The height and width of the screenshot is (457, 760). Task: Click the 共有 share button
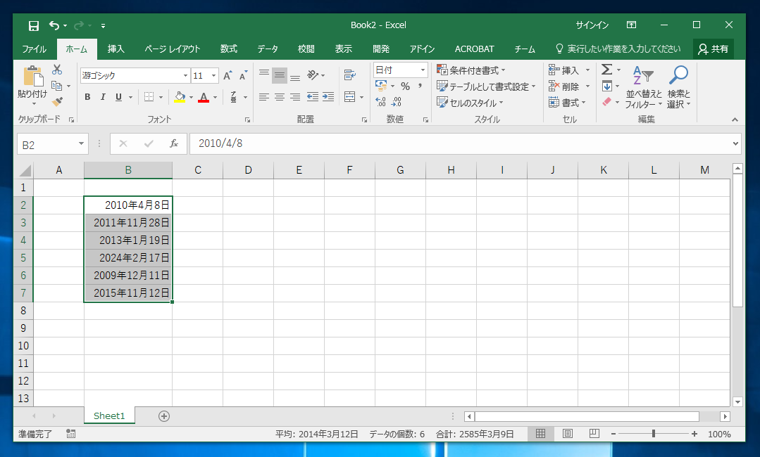click(713, 49)
